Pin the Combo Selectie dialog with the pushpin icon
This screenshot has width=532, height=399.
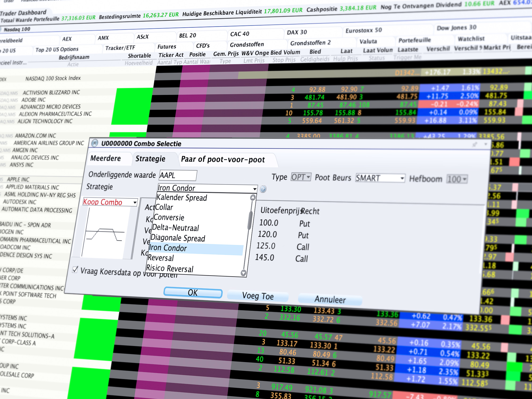point(475,145)
